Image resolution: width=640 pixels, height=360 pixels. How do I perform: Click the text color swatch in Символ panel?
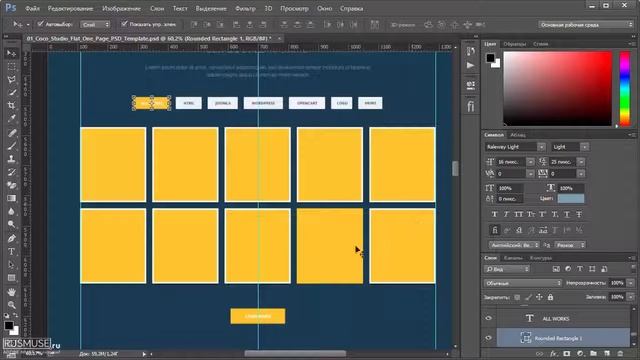571,198
